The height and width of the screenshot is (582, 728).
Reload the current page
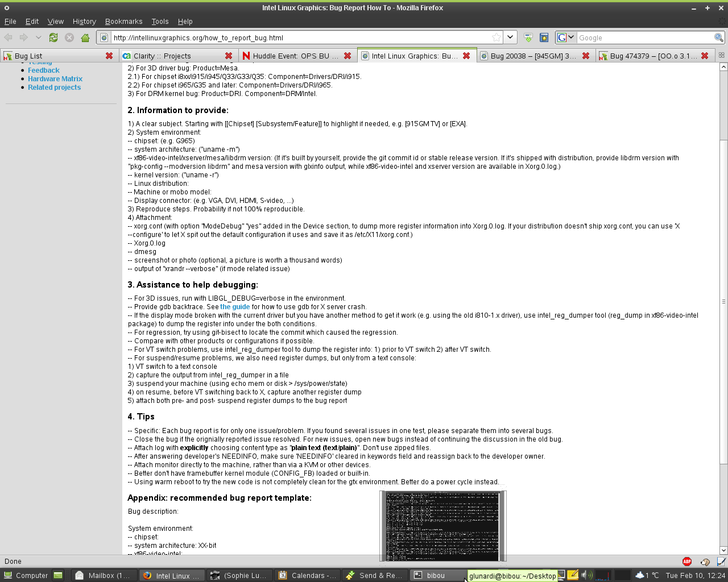click(x=53, y=38)
